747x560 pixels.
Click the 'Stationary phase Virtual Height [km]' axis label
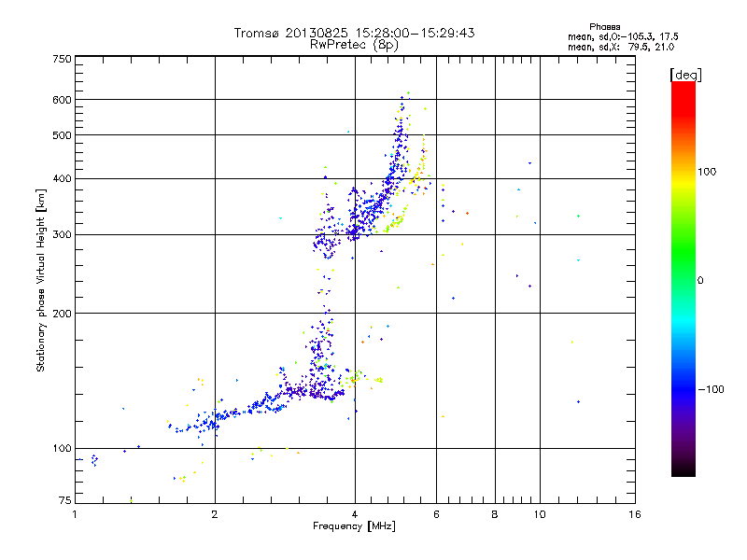(41, 280)
